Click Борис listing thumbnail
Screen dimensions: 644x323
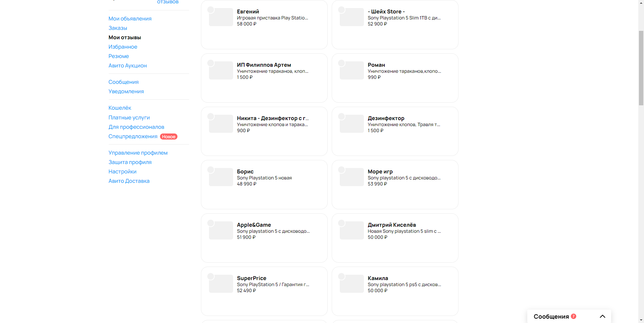tap(221, 177)
